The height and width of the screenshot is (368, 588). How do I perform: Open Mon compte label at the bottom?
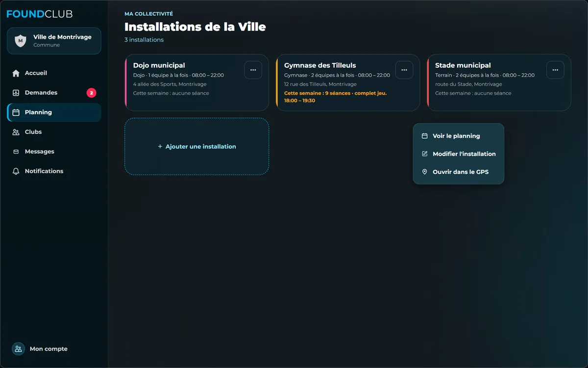point(49,349)
